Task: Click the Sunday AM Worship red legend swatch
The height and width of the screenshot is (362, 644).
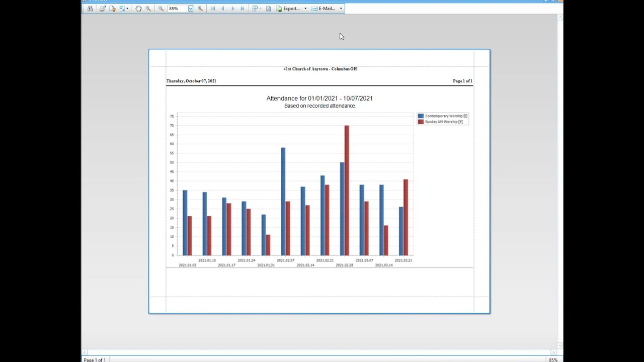Action: 421,122
